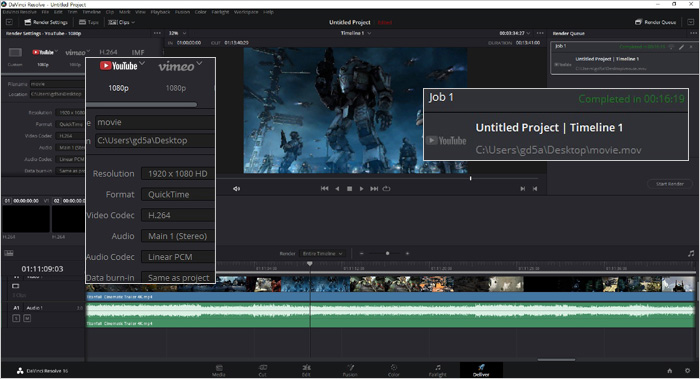Open the Timeline 1 selector dropdown
This screenshot has height=379, width=700.
coord(356,33)
